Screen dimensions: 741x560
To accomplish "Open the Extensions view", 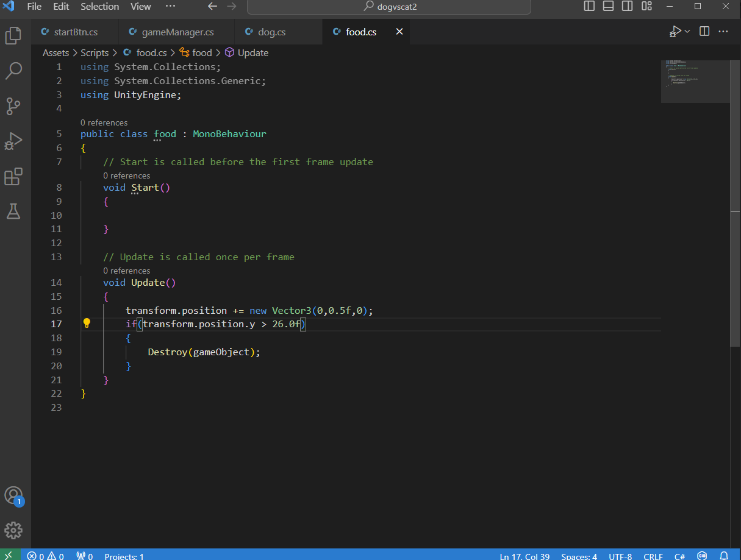I will coord(13,177).
